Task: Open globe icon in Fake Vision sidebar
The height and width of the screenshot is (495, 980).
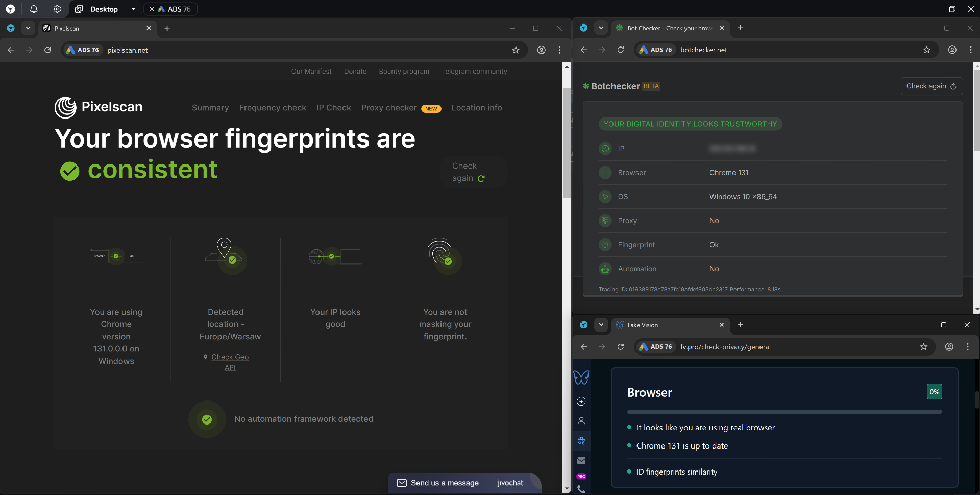Action: tap(581, 441)
